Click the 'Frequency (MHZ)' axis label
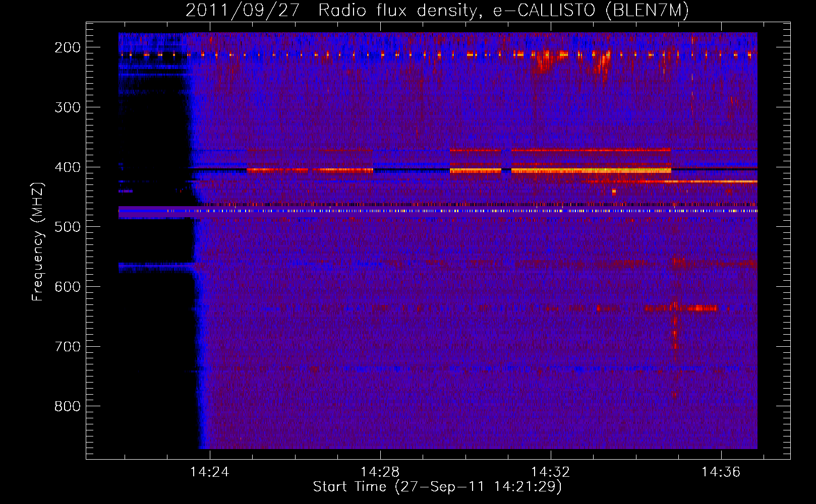The height and width of the screenshot is (504, 816). click(38, 241)
